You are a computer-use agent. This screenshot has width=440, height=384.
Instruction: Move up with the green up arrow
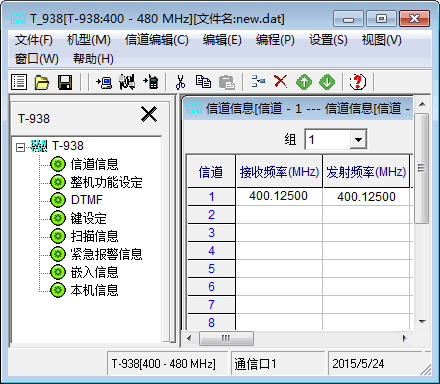(304, 82)
